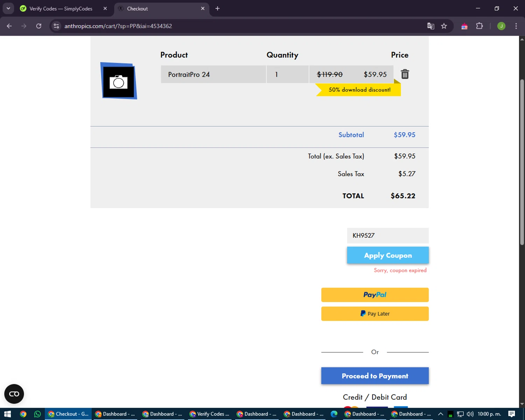Open the Windows Start menu
Viewport: 525px width, 420px height.
tap(8, 414)
